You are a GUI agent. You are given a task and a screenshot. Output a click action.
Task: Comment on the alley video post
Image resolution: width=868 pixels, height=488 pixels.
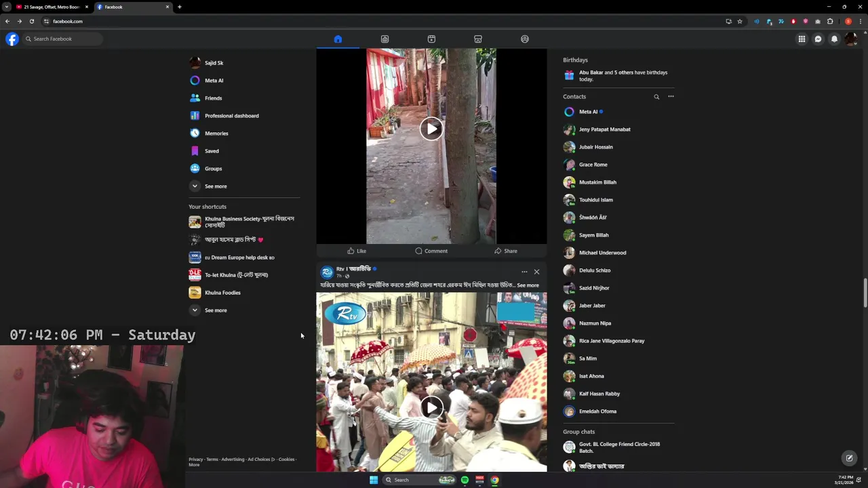[x=431, y=251]
